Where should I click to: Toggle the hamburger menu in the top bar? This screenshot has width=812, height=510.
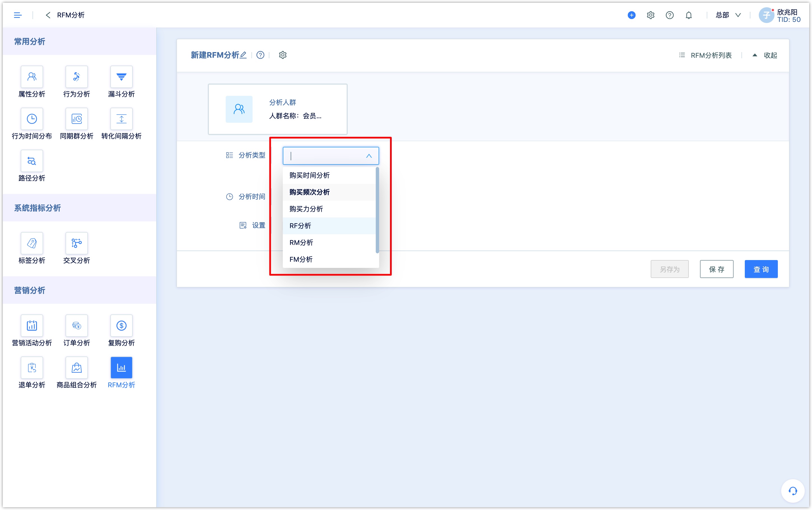click(18, 15)
